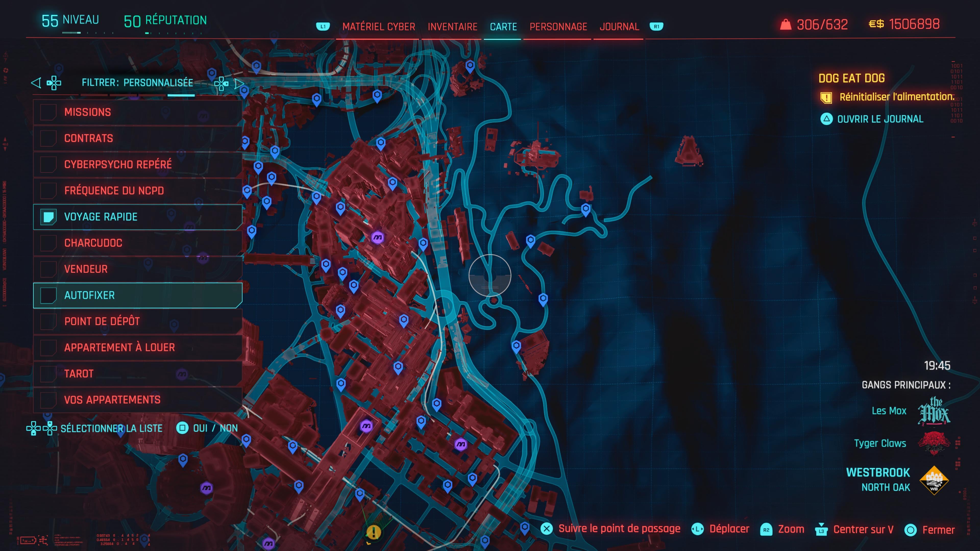
Task: Click the square icon beside OUI / NON
Action: click(182, 428)
